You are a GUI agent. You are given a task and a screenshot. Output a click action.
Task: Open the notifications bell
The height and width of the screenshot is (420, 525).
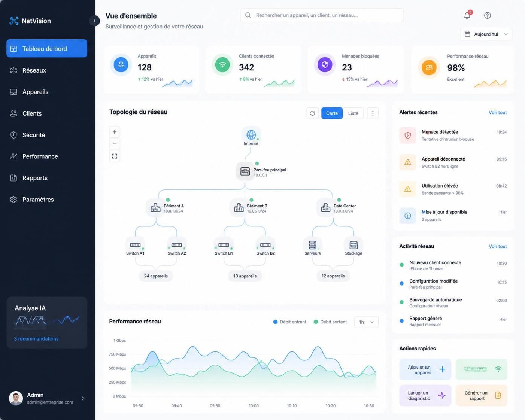coord(467,15)
